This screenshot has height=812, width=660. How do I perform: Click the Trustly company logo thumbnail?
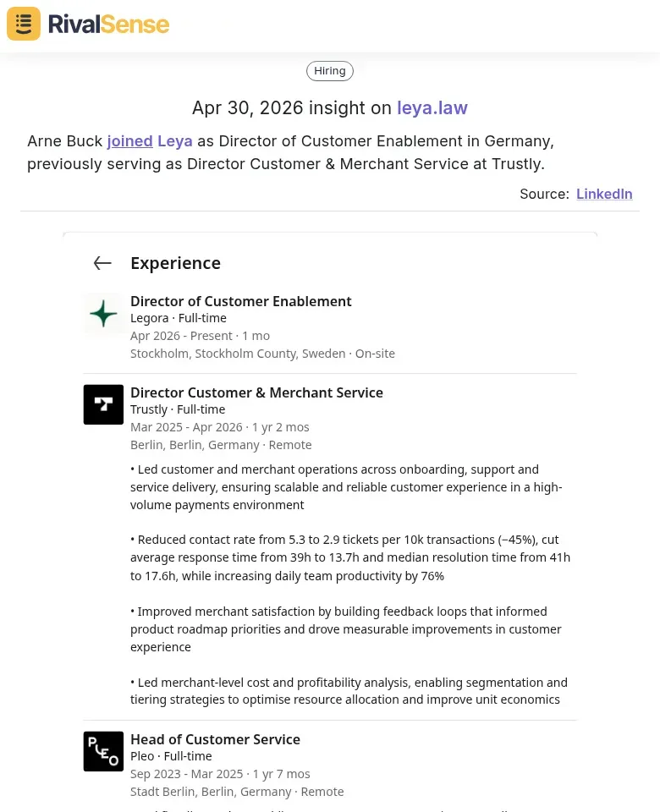[x=103, y=404]
